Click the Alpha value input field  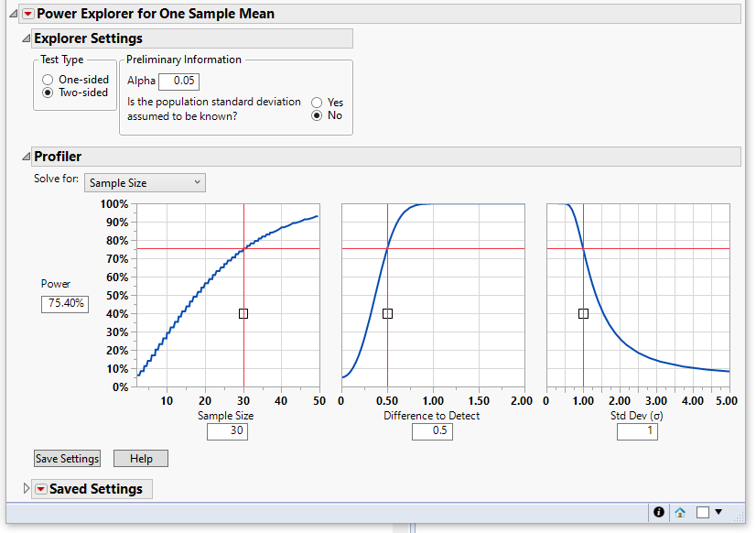pos(178,81)
